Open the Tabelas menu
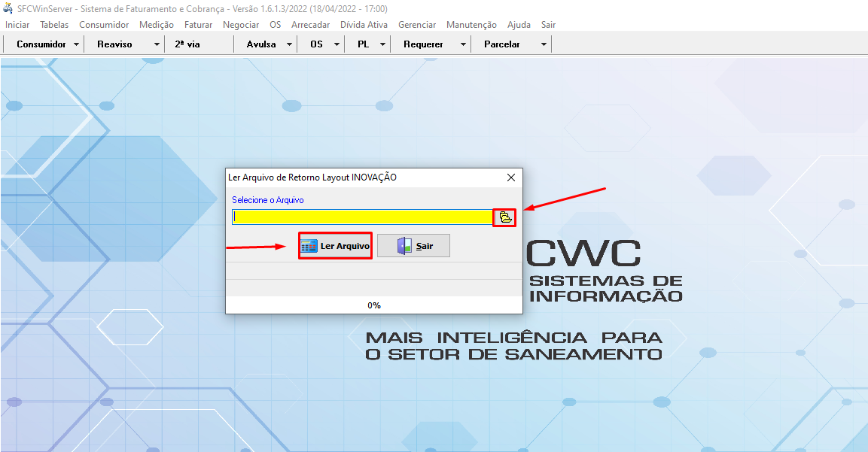Screen dimensions: 868x452 (54, 25)
